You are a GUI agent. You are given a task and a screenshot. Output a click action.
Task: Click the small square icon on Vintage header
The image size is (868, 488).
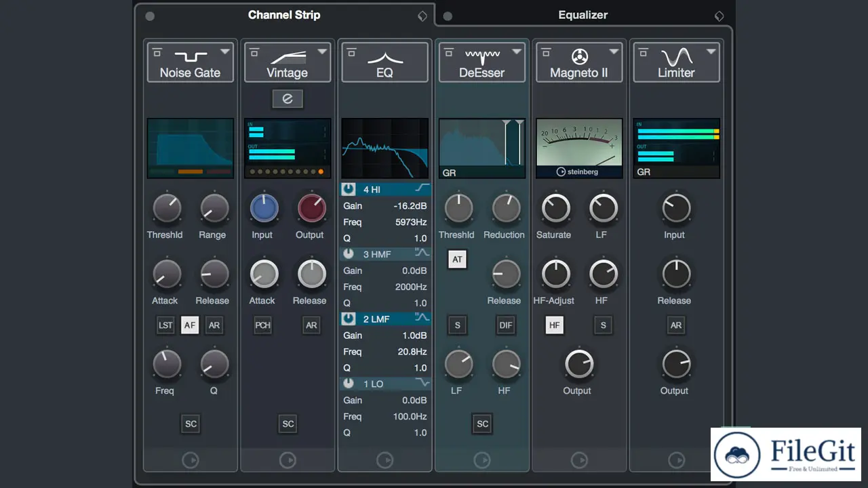coord(254,52)
